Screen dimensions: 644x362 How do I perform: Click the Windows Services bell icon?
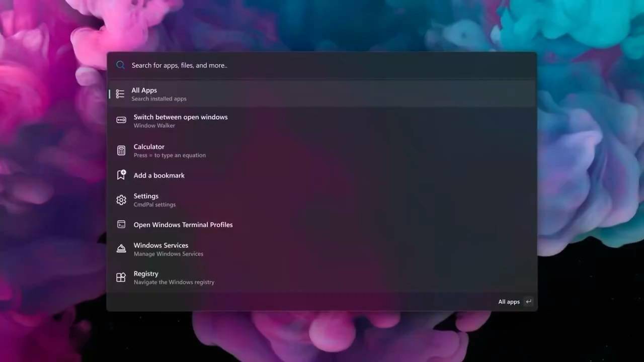tap(121, 249)
